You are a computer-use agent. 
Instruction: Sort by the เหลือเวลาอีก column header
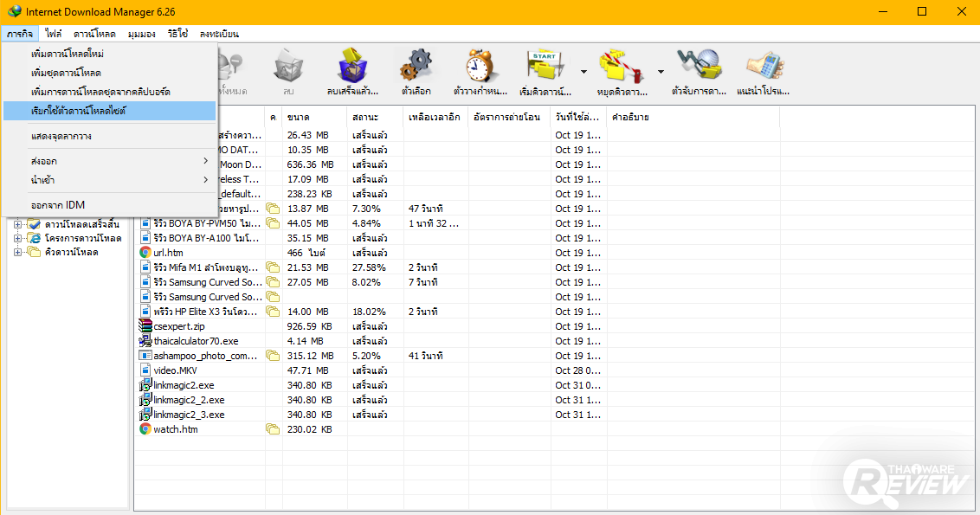click(x=435, y=117)
